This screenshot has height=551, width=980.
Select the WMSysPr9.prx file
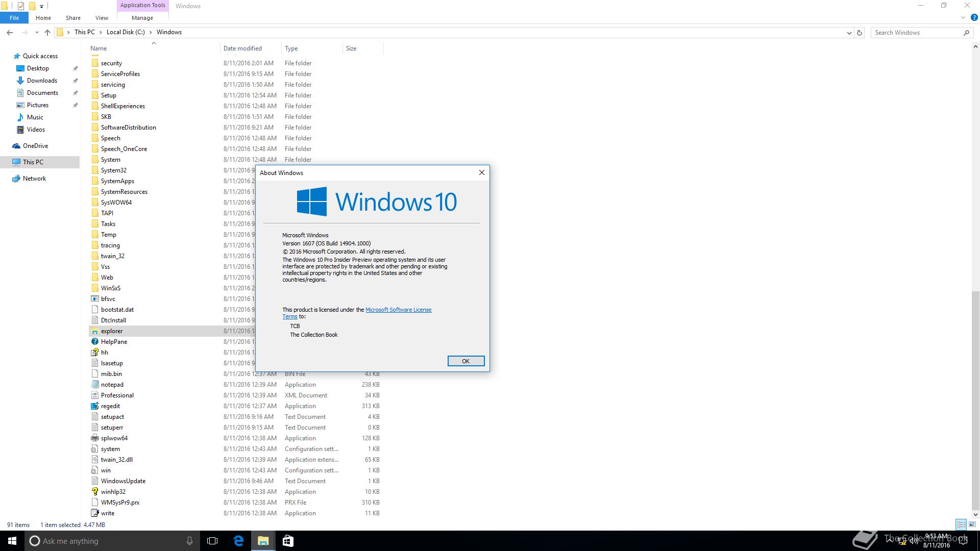click(120, 503)
